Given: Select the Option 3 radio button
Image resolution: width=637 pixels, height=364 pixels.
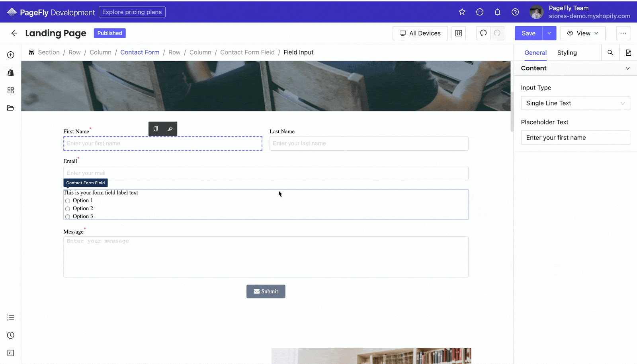Looking at the screenshot, I should point(68,217).
